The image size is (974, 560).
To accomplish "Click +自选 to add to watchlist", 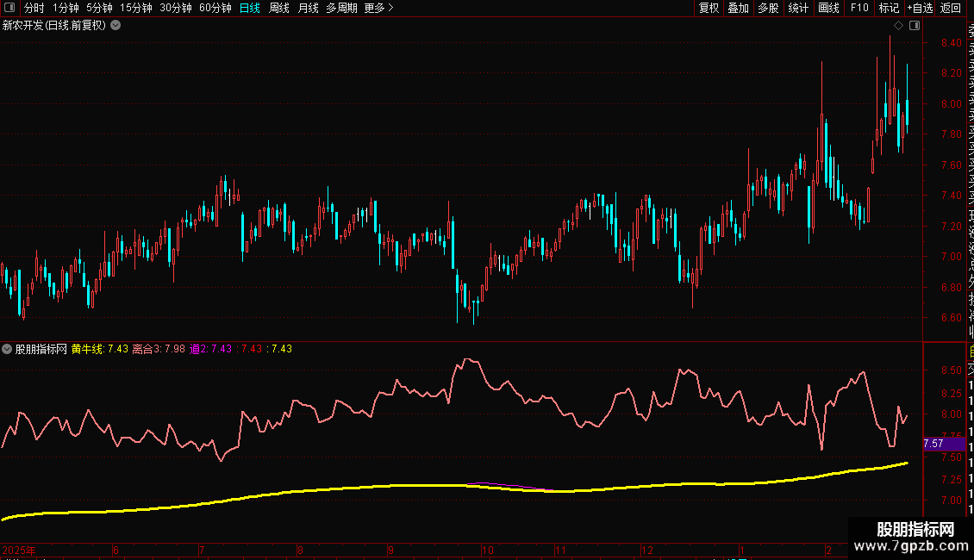I will (x=920, y=8).
